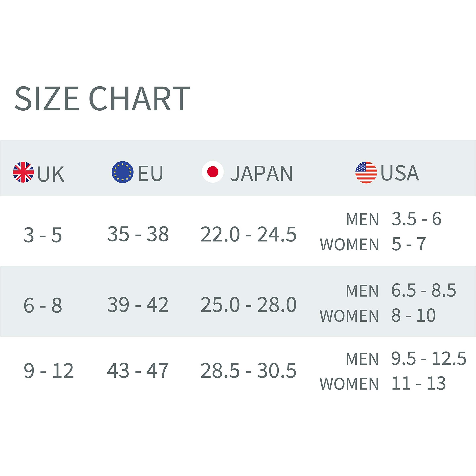This screenshot has width=476, height=476.
Task: Select the EU column label
Action: coord(151,173)
